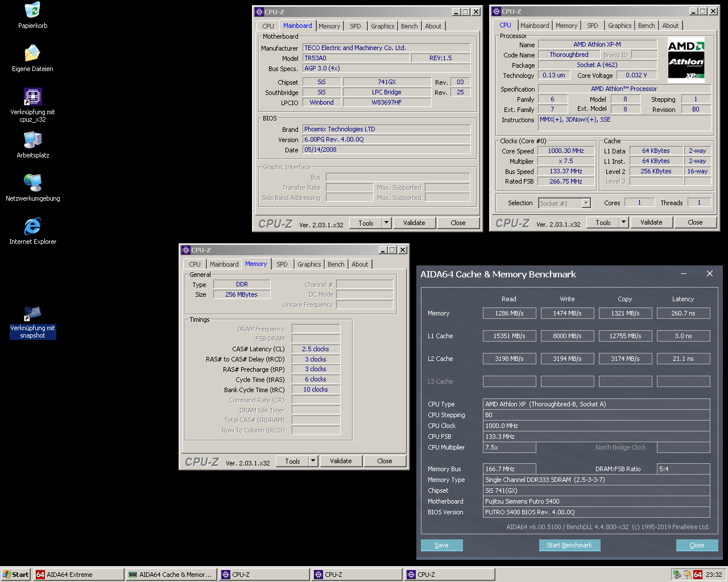Click the CPU Multiplier 7.5x field in AIDA64
The image size is (728, 582).
[x=509, y=447]
